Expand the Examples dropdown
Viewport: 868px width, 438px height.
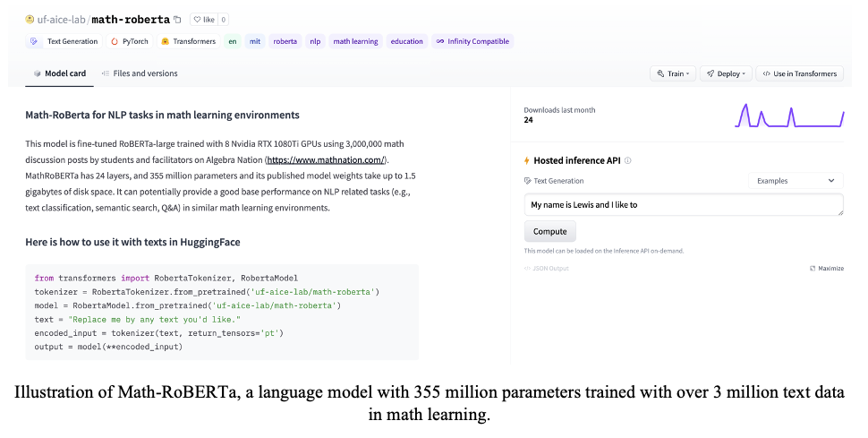point(796,181)
